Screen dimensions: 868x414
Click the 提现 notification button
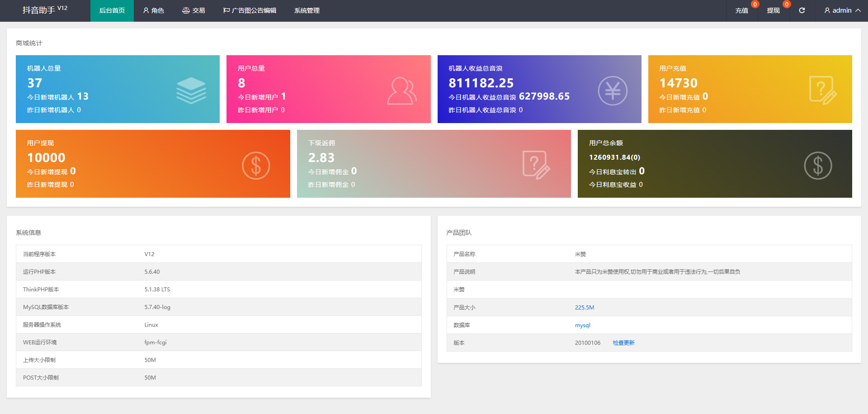(x=773, y=10)
